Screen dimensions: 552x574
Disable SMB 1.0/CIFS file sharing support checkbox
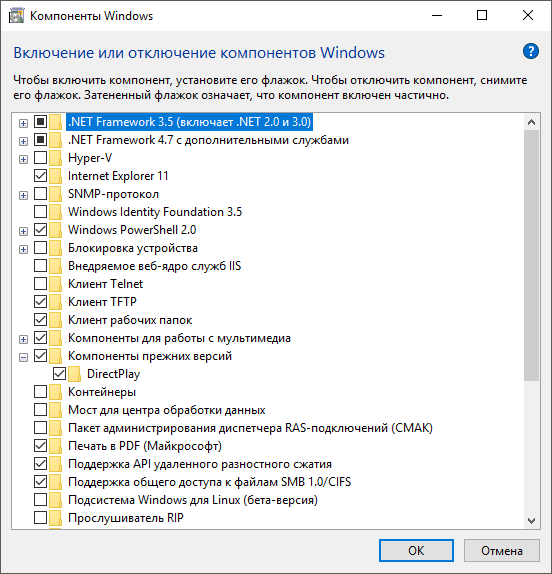[40, 482]
